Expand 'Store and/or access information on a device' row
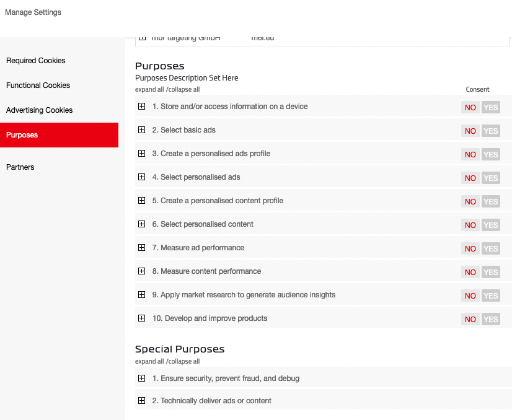This screenshot has height=420, width=512. tap(141, 107)
